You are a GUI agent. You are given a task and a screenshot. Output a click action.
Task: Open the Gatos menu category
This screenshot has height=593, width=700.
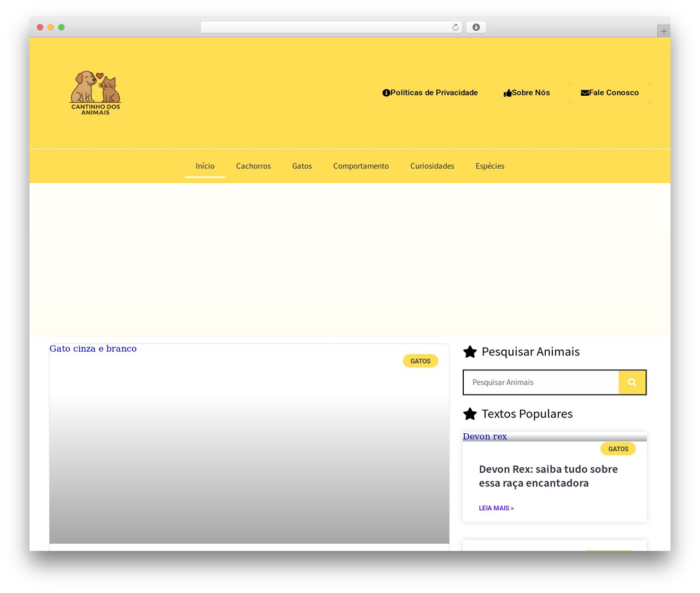tap(302, 166)
